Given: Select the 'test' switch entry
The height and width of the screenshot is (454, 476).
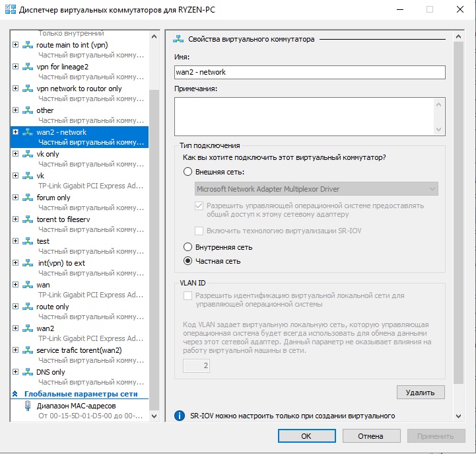Looking at the screenshot, I should (x=43, y=241).
